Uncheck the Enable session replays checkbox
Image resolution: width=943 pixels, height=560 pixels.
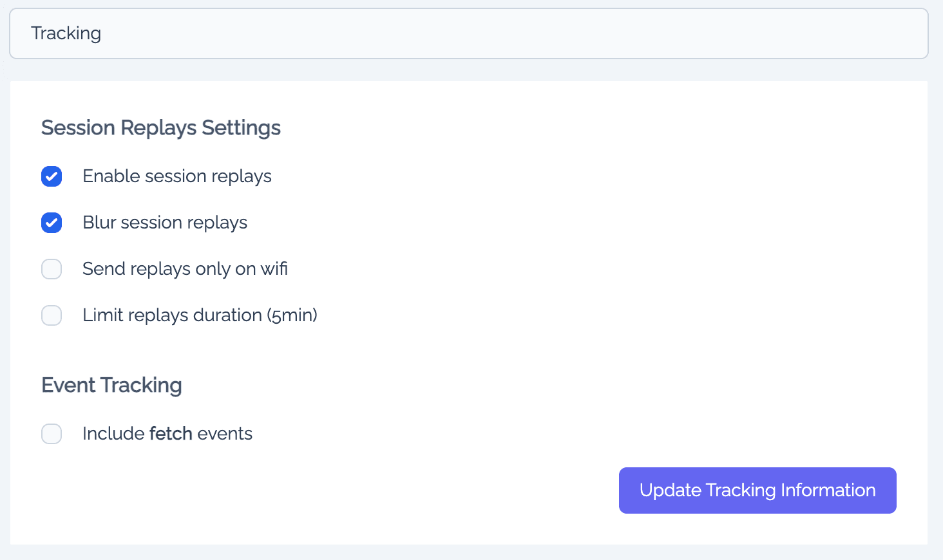click(52, 176)
